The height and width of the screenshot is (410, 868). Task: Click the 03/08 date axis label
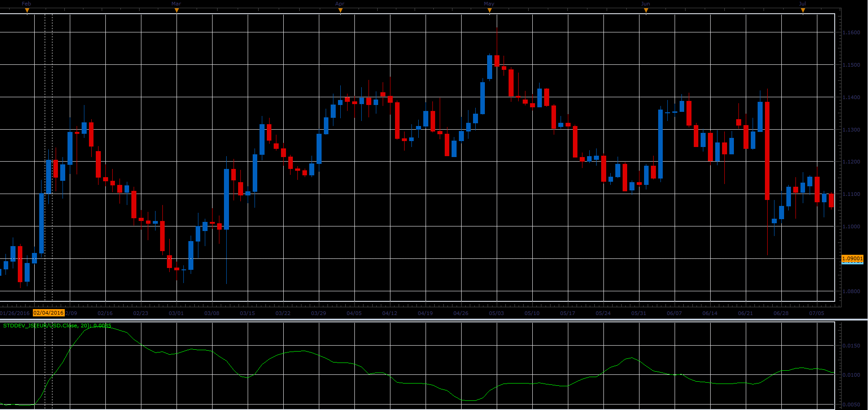coord(212,313)
